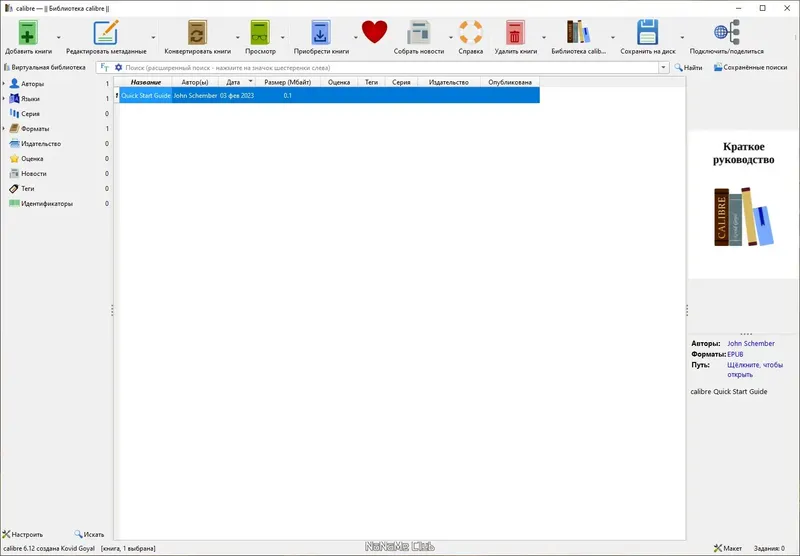800x556 pixels.
Task: Click the Искать button in tag browser
Action: 89,535
